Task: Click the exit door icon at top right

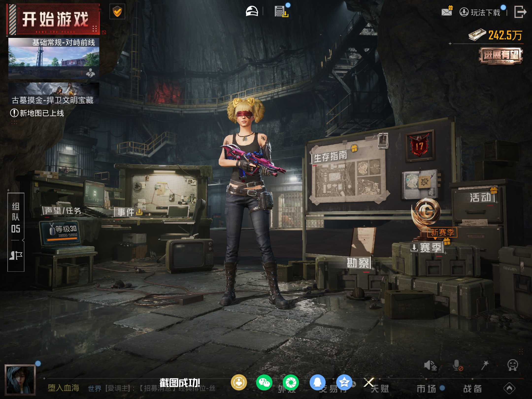Action: coord(520,12)
